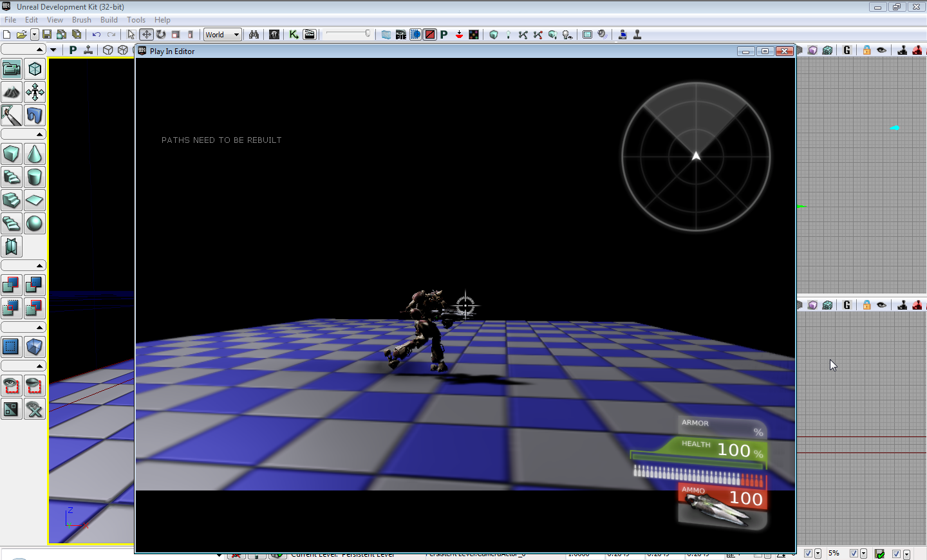Click the Show Selected Only eye icon

point(12,386)
